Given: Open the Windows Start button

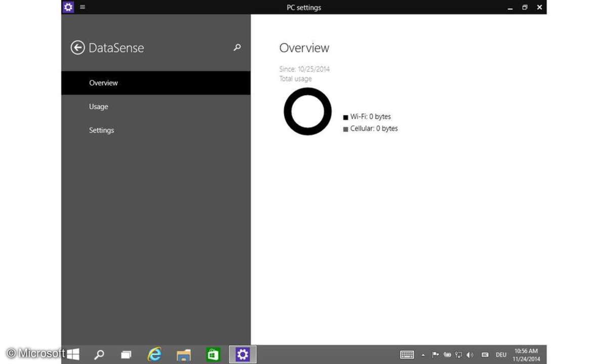Looking at the screenshot, I should (x=73, y=354).
